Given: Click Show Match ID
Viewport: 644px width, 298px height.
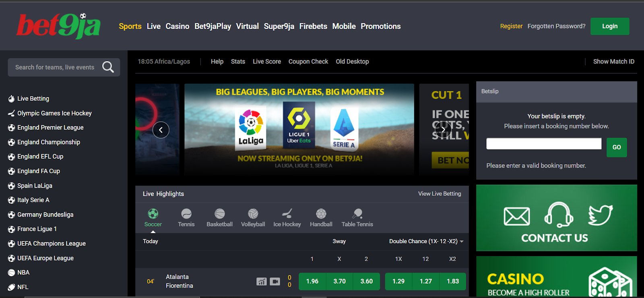Looking at the screenshot, I should pos(614,62).
